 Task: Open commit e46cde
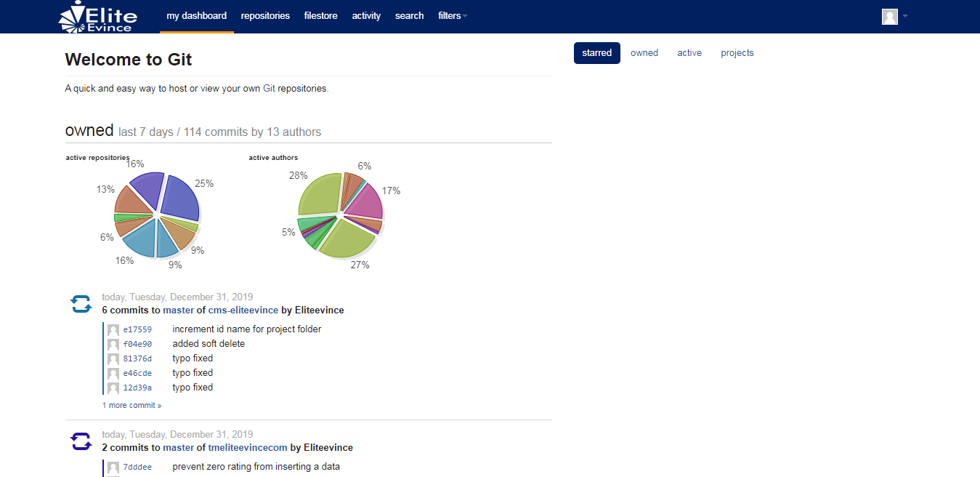(137, 374)
